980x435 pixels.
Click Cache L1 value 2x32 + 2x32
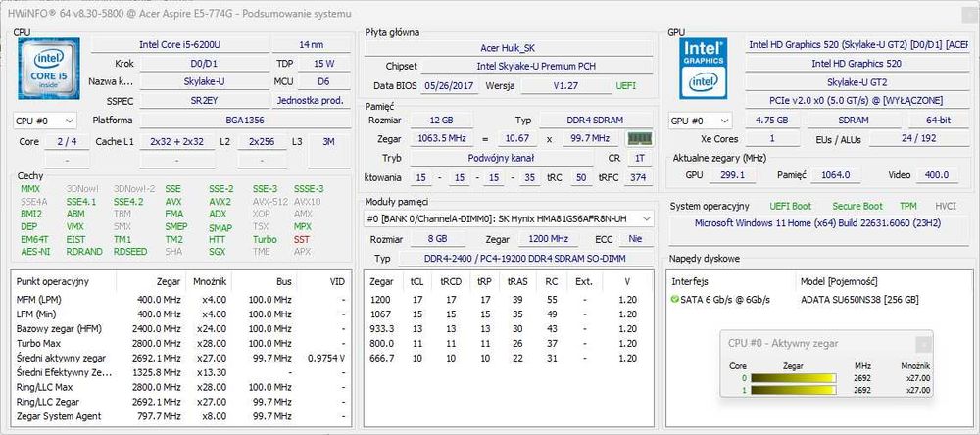click(x=176, y=142)
